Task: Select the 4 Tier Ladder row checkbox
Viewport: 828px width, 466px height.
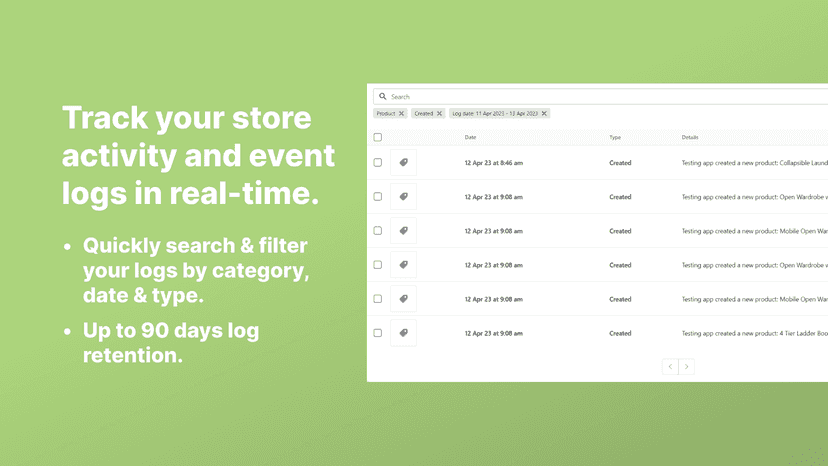Action: coord(378,333)
